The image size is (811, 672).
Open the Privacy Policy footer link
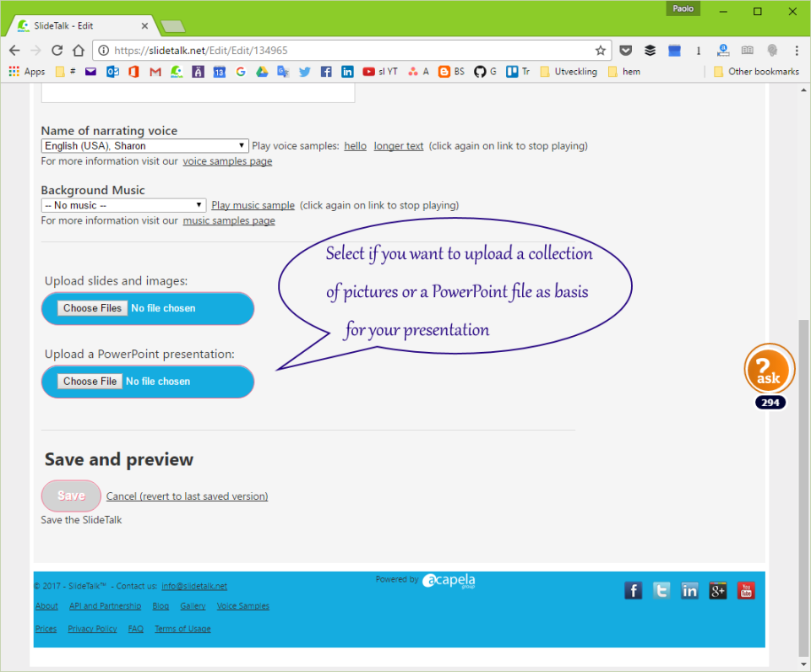(x=93, y=629)
